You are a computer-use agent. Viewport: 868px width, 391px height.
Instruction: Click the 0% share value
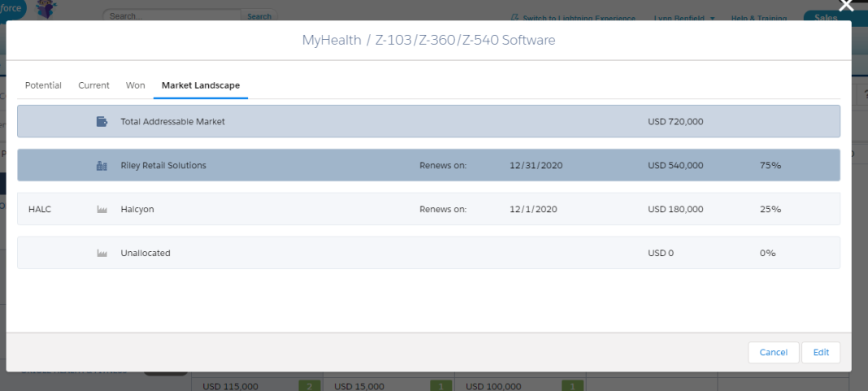pos(768,253)
